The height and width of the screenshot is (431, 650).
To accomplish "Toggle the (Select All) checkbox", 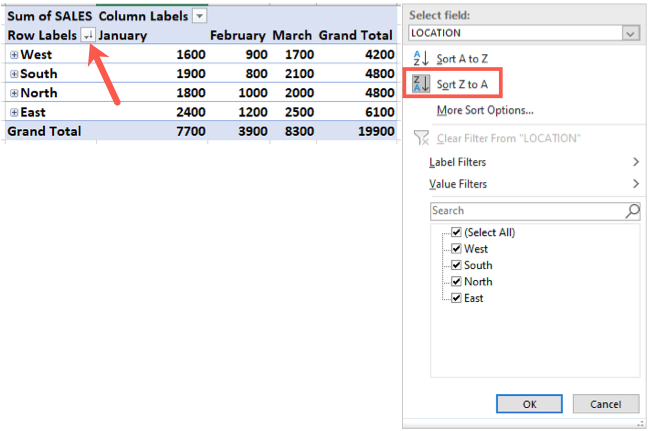I will [x=456, y=232].
